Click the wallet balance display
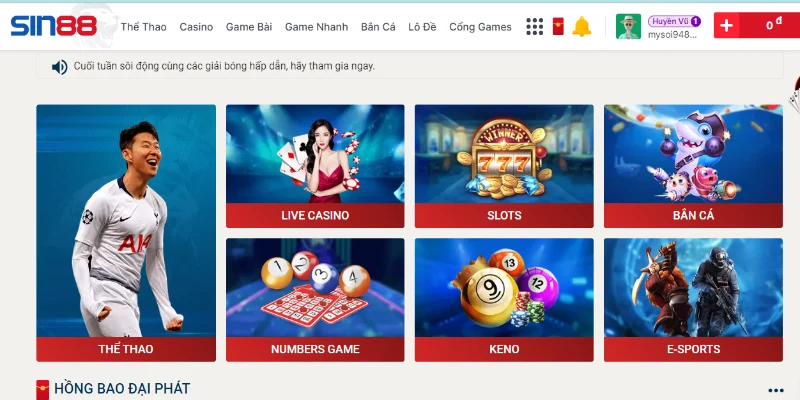This screenshot has height=400, width=800. [x=769, y=26]
